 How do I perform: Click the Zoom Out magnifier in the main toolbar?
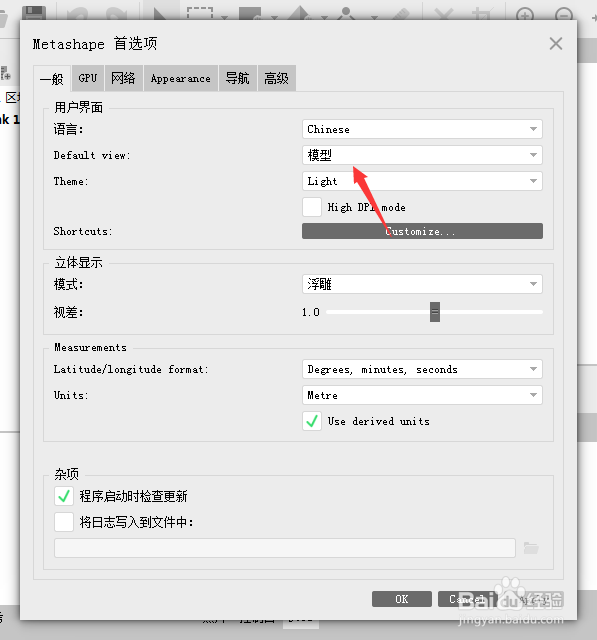click(x=564, y=15)
